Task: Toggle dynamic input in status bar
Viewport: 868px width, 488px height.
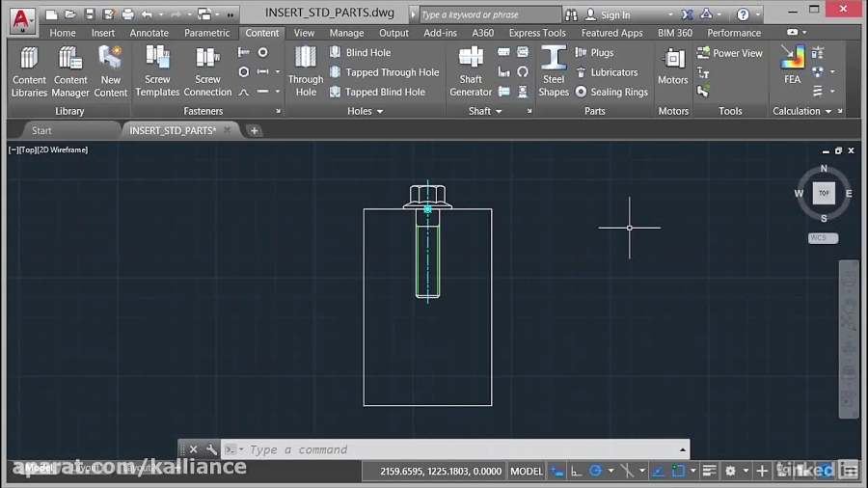Action: tap(556, 472)
